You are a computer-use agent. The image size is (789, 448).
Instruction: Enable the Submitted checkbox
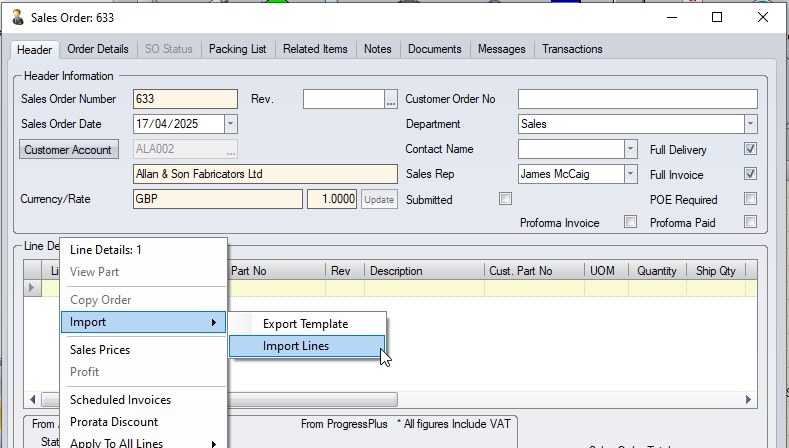point(505,199)
